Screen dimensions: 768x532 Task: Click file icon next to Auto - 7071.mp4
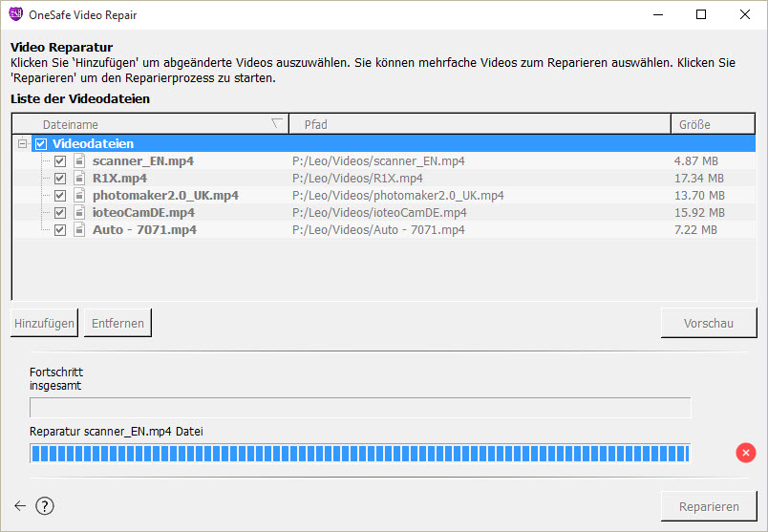[79, 229]
